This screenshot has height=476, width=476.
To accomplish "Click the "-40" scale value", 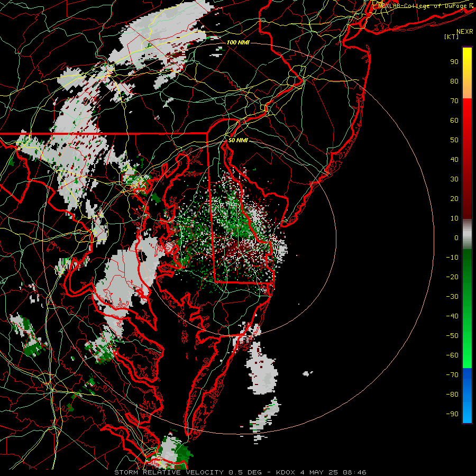I will [x=452, y=316].
